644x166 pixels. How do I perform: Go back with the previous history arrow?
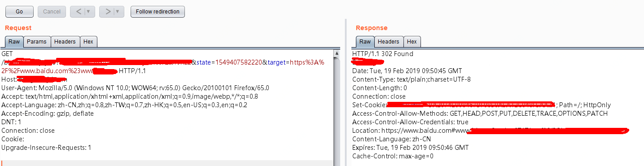pyautogui.click(x=79, y=12)
